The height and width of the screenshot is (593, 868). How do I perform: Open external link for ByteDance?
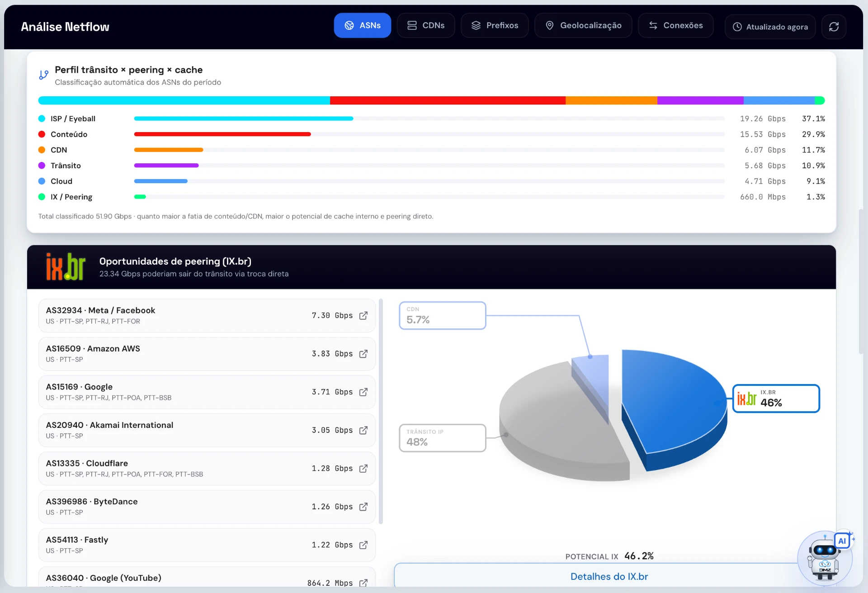pos(363,507)
